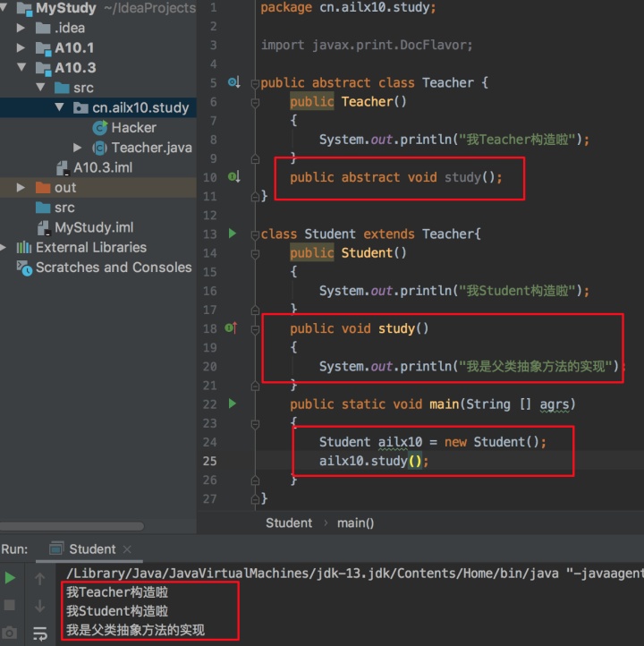644x646 pixels.
Task: Click the abstract study() declaration on line 10
Action: tap(396, 177)
